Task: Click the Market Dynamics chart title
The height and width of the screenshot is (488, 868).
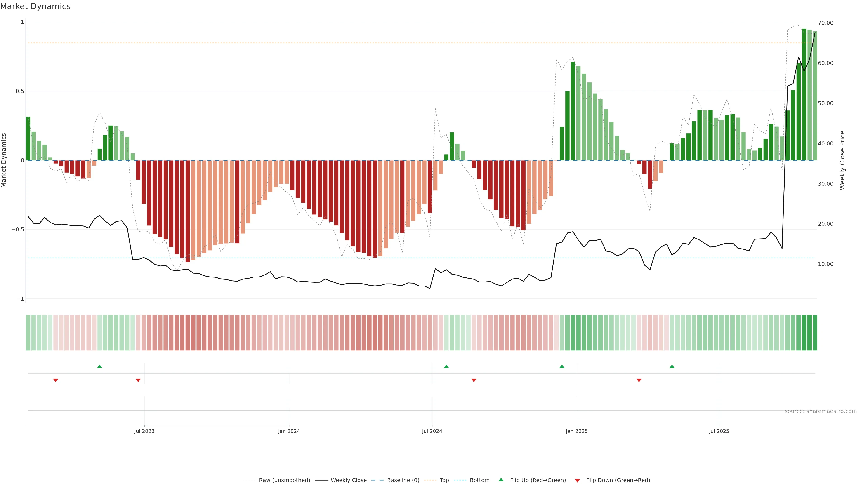Action: click(x=35, y=6)
